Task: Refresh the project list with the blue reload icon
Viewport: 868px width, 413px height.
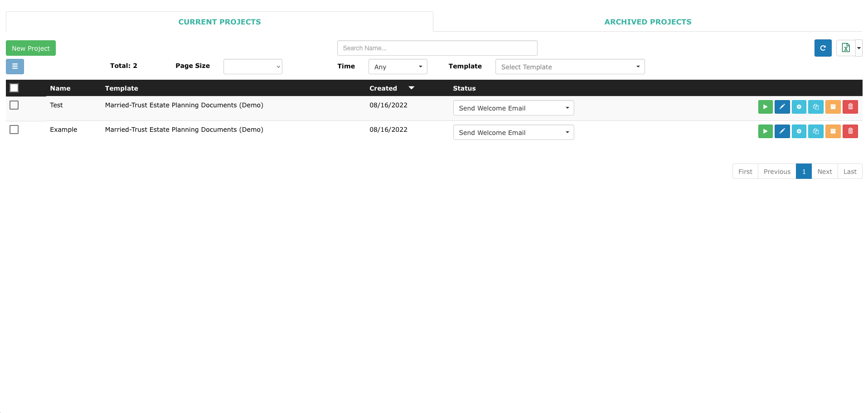Action: tap(823, 48)
